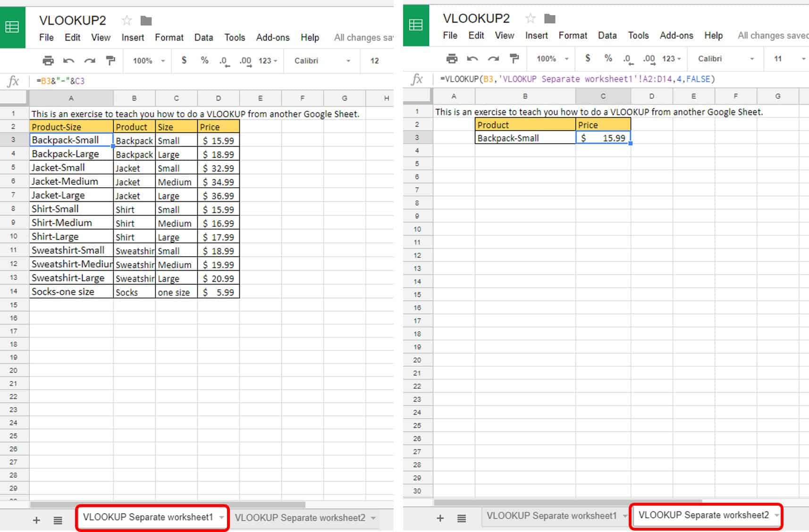Open the Tools menu in the right window
Image resolution: width=809 pixels, height=532 pixels.
638,35
